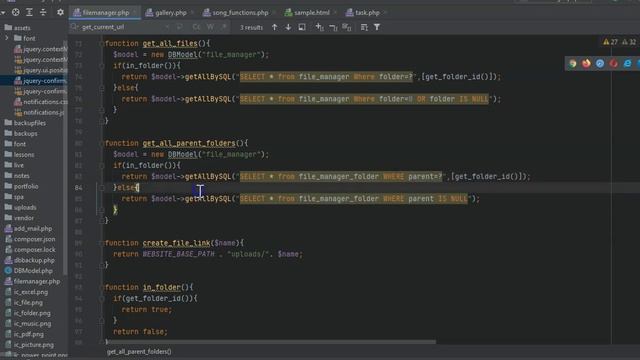
Task: Close the sample.html tab
Action: coord(335,13)
